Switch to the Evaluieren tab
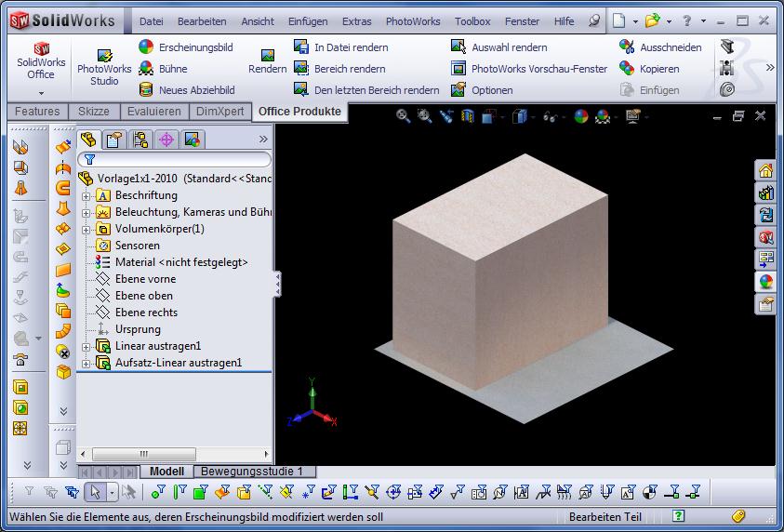Viewport: 784px width, 532px height. point(154,112)
